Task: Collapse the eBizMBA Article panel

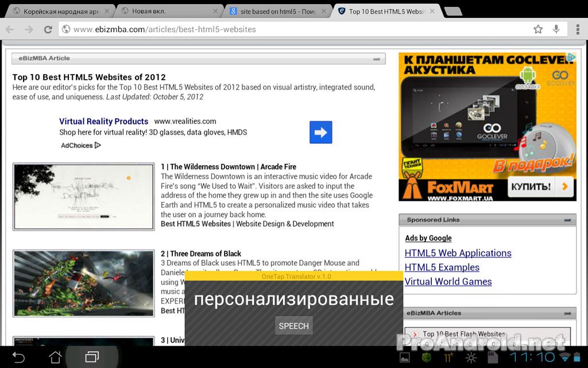Action: click(377, 59)
